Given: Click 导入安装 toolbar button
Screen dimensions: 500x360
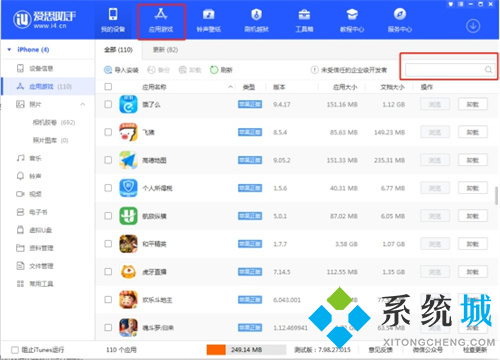Looking at the screenshot, I should click(x=121, y=70).
